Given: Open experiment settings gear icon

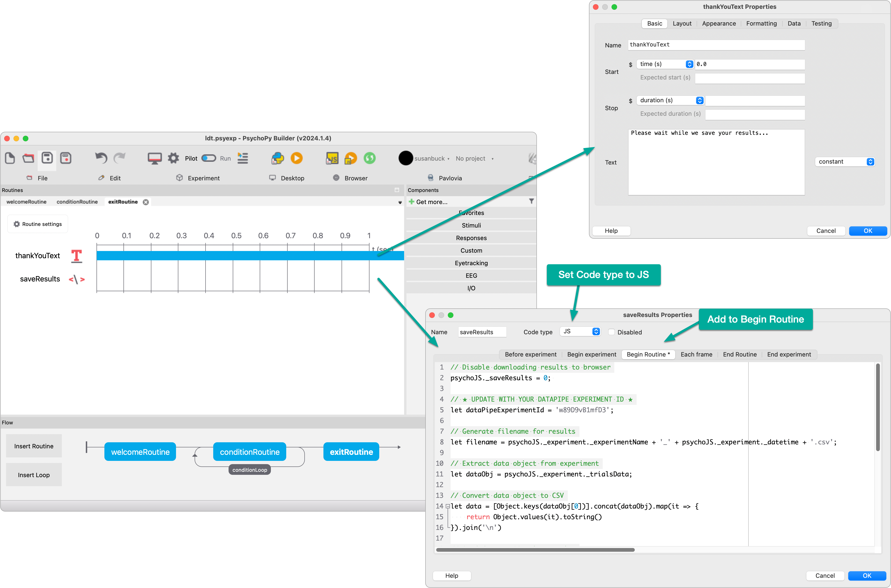Looking at the screenshot, I should tap(173, 158).
